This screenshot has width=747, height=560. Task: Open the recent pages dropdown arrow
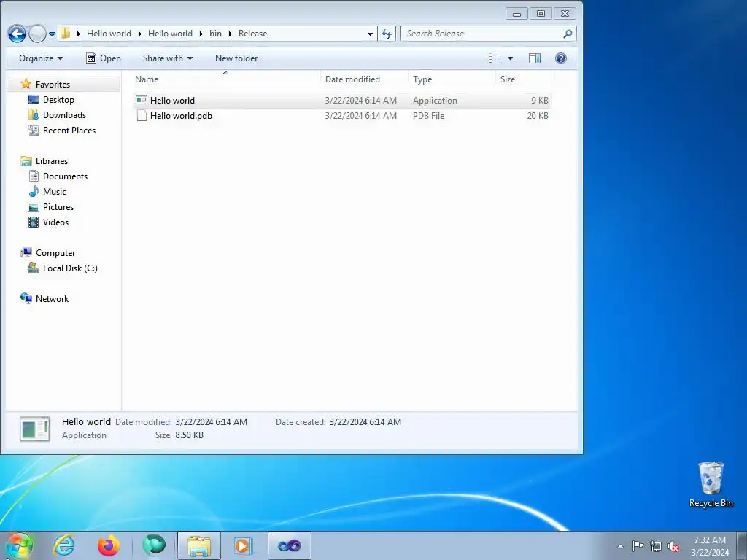coord(52,34)
